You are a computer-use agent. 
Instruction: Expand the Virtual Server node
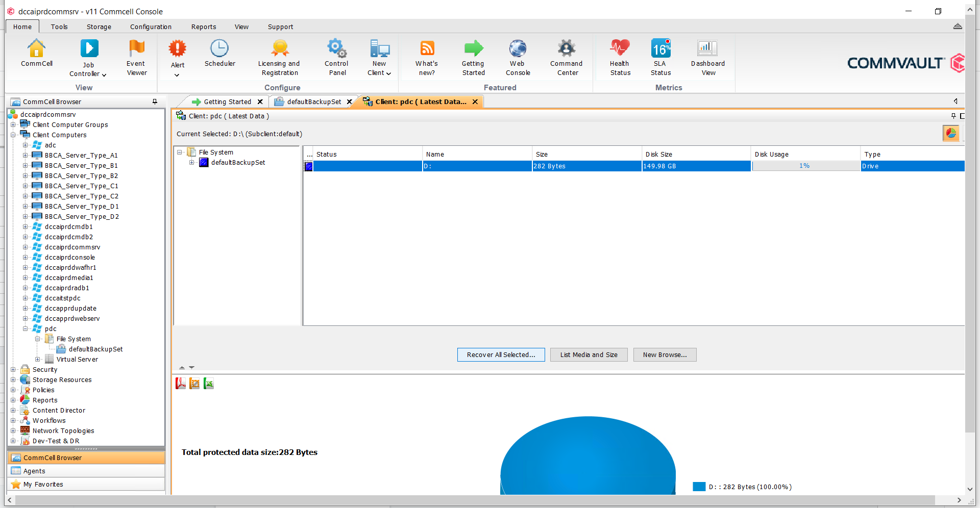tap(37, 360)
